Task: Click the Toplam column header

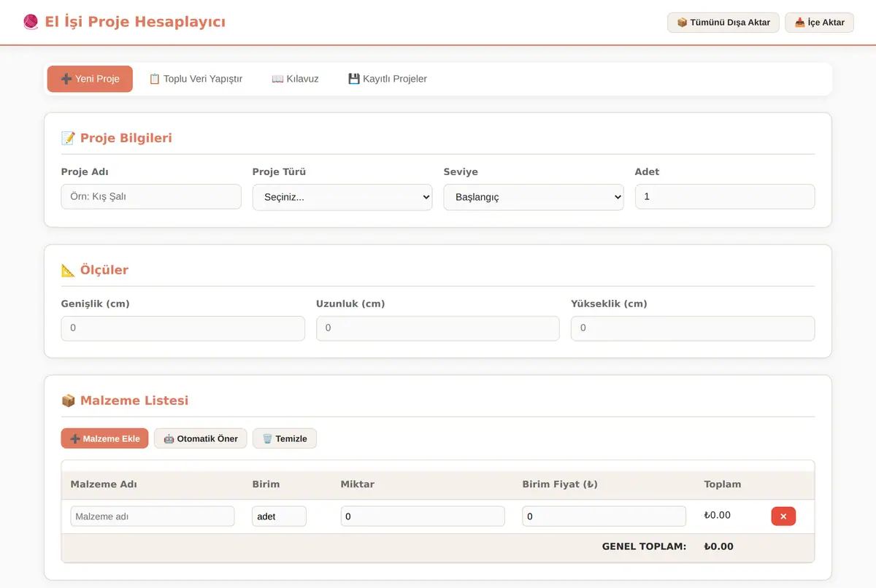Action: [x=723, y=484]
